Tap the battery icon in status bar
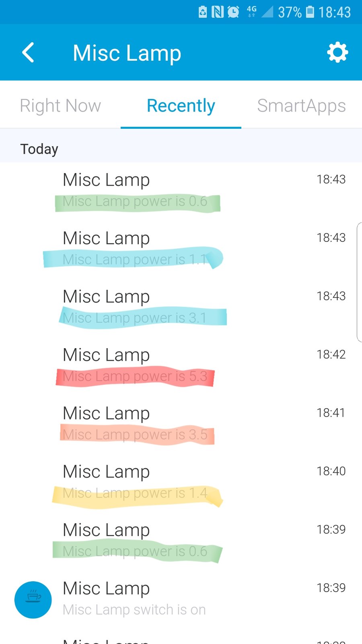Screen dimensions: 362x644 [310, 12]
